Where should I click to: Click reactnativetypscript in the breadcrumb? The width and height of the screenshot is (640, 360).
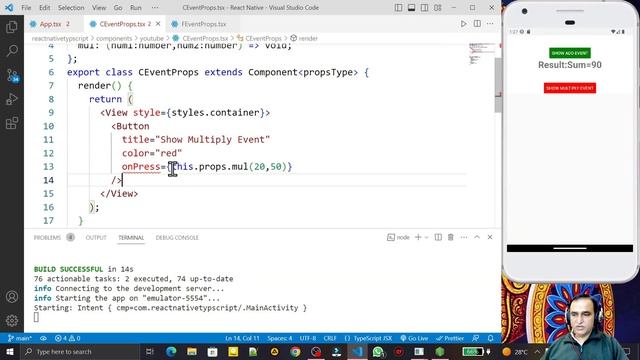point(60,38)
